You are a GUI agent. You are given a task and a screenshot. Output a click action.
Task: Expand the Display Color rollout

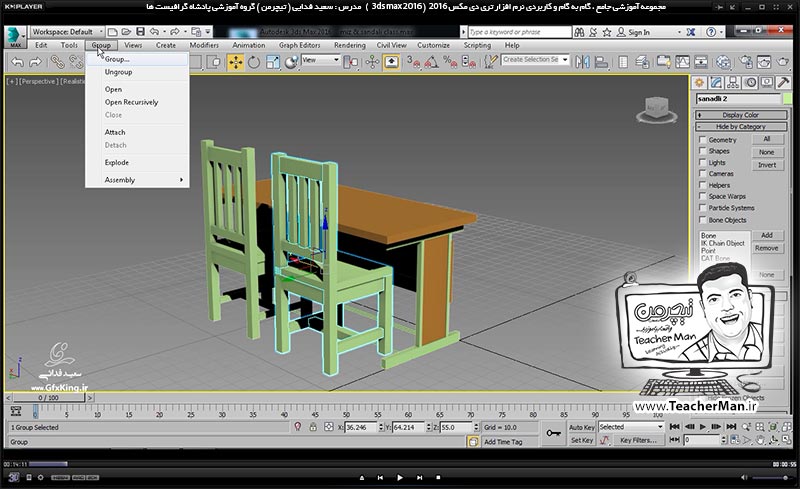(x=741, y=115)
